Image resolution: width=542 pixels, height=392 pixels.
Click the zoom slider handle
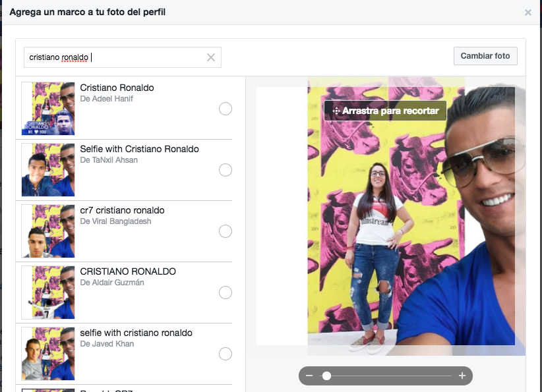pyautogui.click(x=326, y=376)
